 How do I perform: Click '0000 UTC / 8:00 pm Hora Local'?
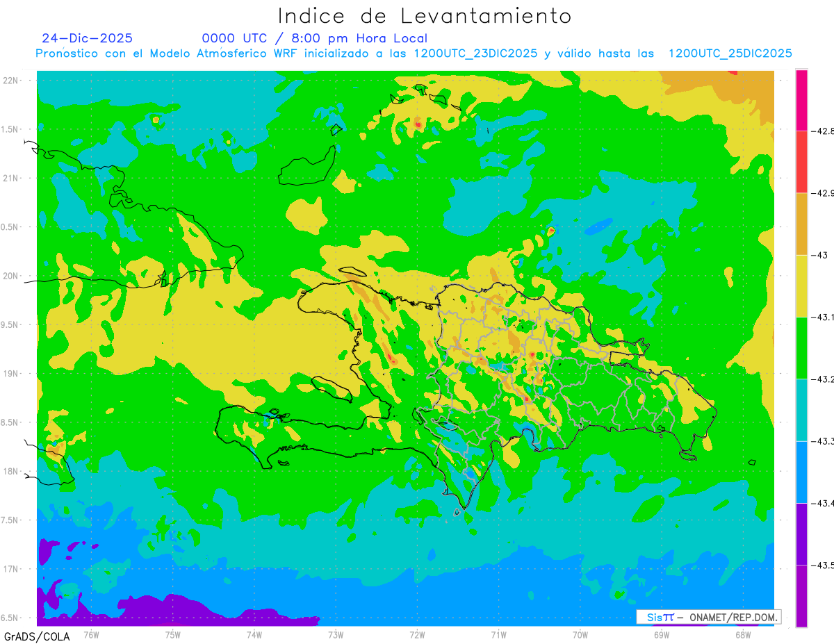click(314, 39)
